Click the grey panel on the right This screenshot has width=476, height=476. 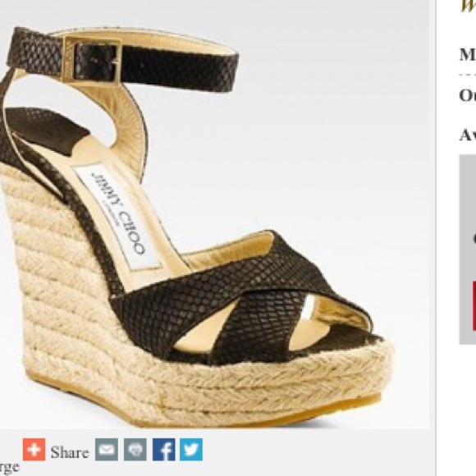click(468, 249)
